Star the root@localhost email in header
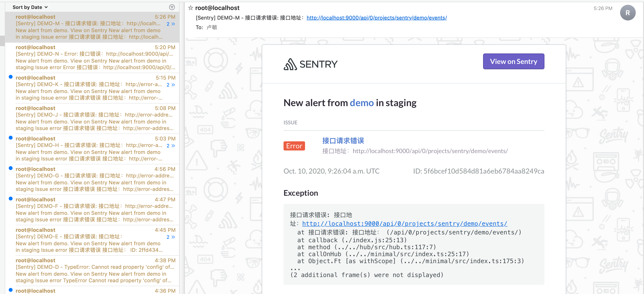Image resolution: width=644 pixels, height=294 pixels. pos(190,8)
